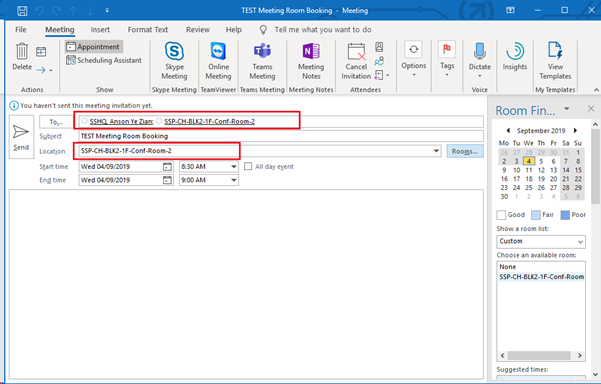601x384 pixels.
Task: Click View Templates icon
Action: tap(555, 61)
